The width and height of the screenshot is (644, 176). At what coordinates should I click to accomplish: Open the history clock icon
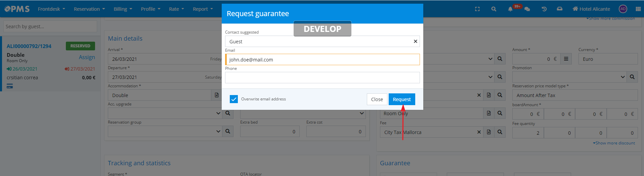[544, 9]
